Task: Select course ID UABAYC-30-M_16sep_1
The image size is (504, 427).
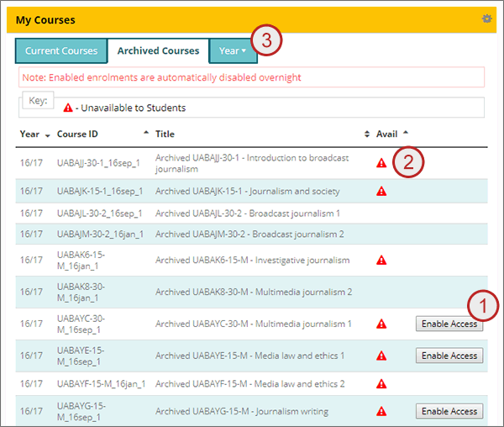Action: (x=81, y=324)
